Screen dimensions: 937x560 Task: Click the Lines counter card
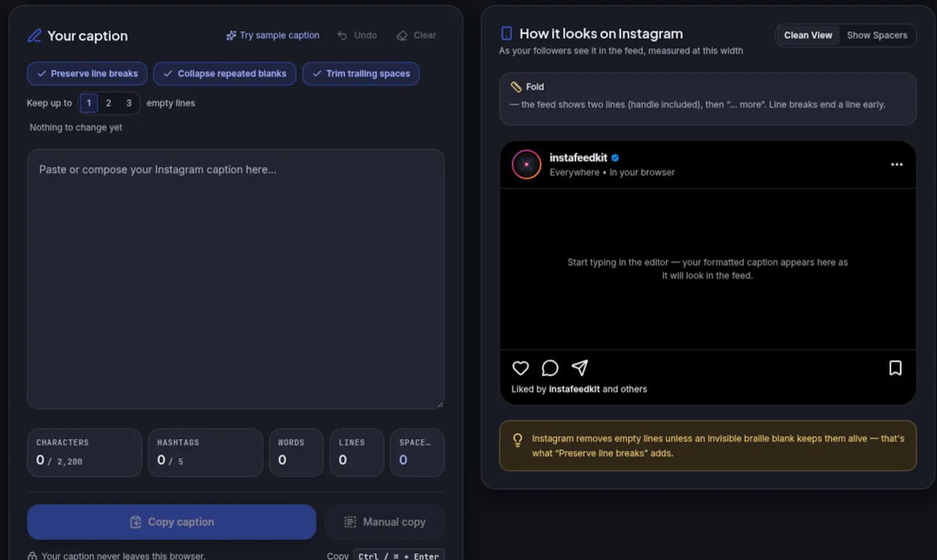[x=357, y=452]
